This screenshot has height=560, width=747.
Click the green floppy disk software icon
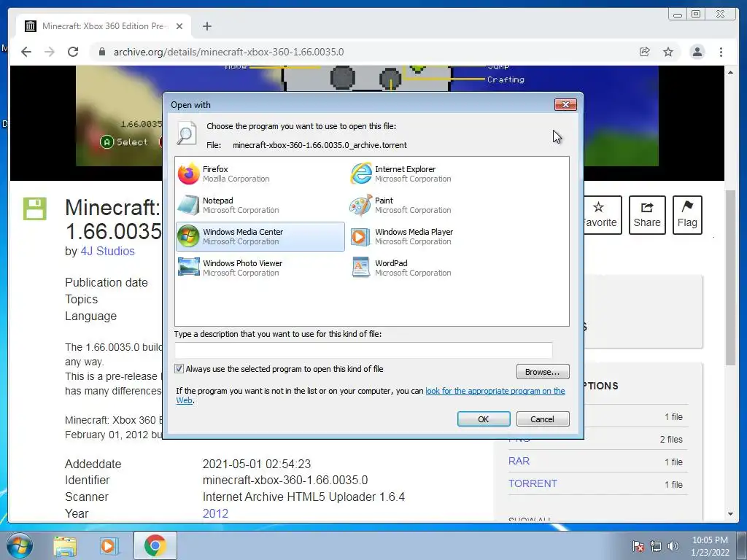pyautogui.click(x=35, y=209)
